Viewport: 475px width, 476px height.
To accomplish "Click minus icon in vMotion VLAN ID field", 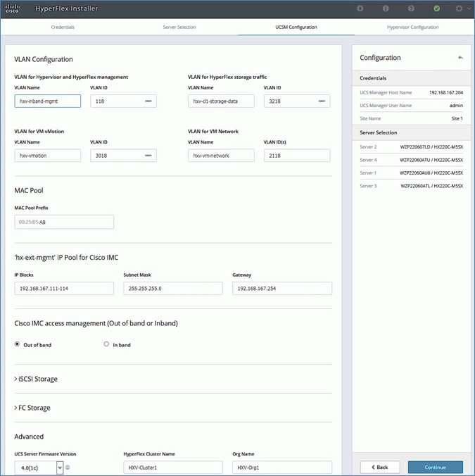I will [148, 156].
